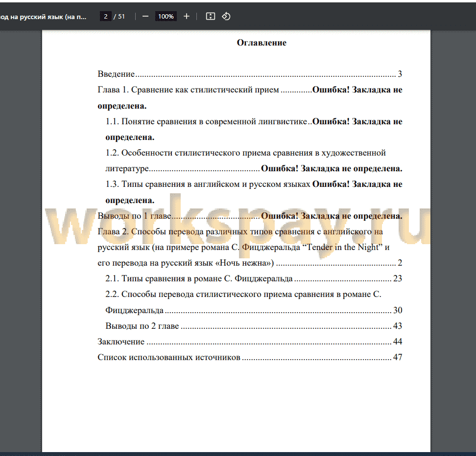
Task: Open the Введение contents entry
Action: (250, 74)
